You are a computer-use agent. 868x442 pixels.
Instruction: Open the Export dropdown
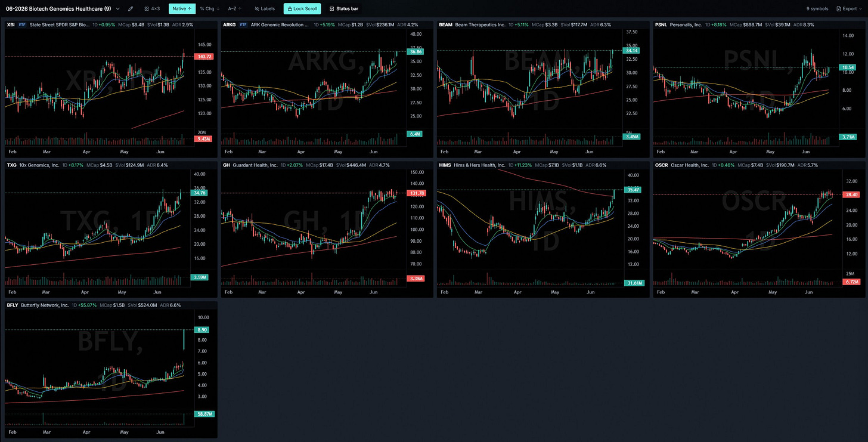[850, 9]
